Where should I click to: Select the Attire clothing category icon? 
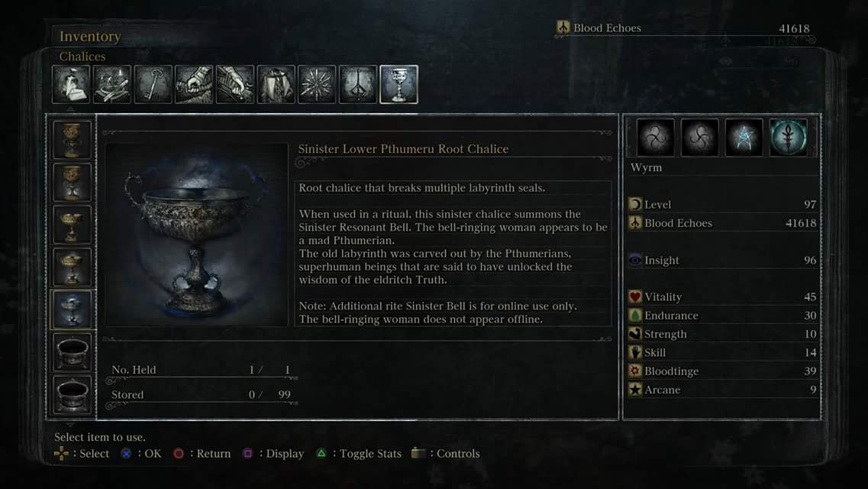click(x=276, y=84)
